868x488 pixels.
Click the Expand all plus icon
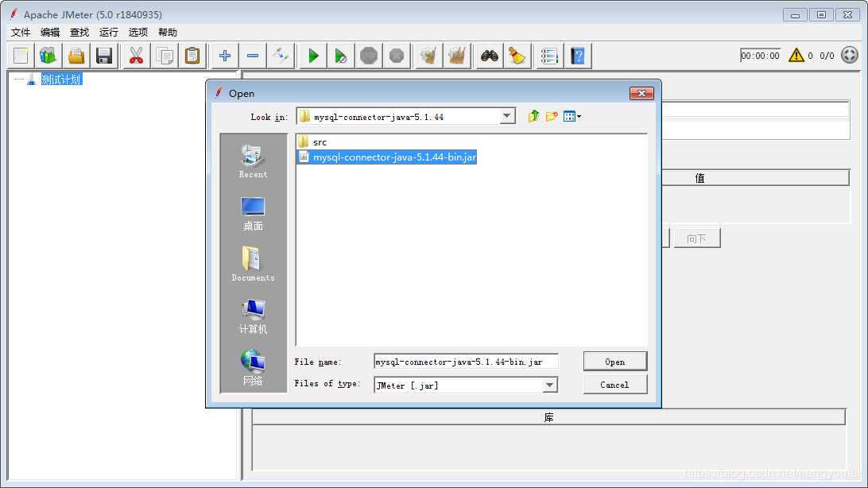point(225,56)
